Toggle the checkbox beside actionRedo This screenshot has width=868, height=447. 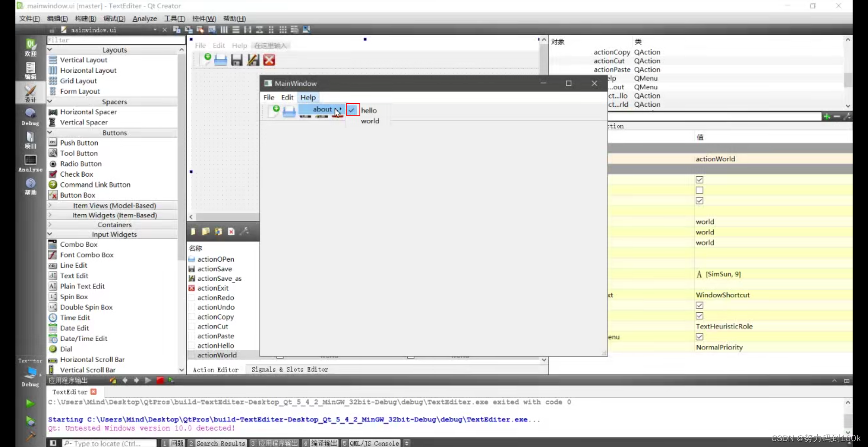pyautogui.click(x=192, y=297)
